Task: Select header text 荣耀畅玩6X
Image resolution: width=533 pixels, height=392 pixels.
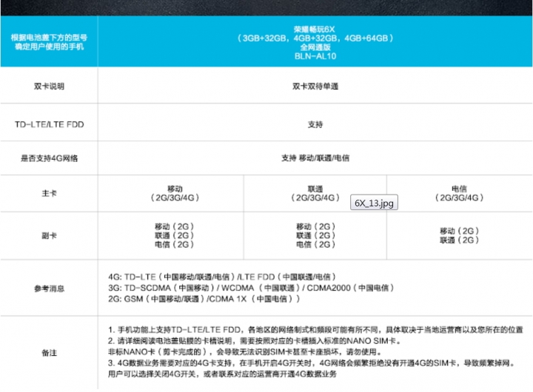Action: pyautogui.click(x=315, y=29)
